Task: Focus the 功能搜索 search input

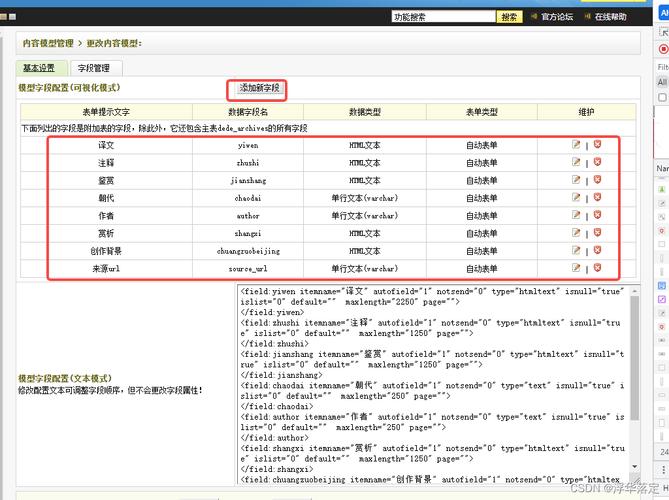Action: click(444, 17)
